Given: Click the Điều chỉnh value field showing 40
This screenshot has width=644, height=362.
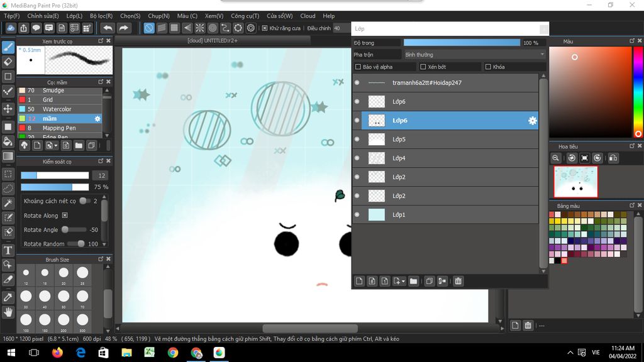Looking at the screenshot, I should 341,28.
